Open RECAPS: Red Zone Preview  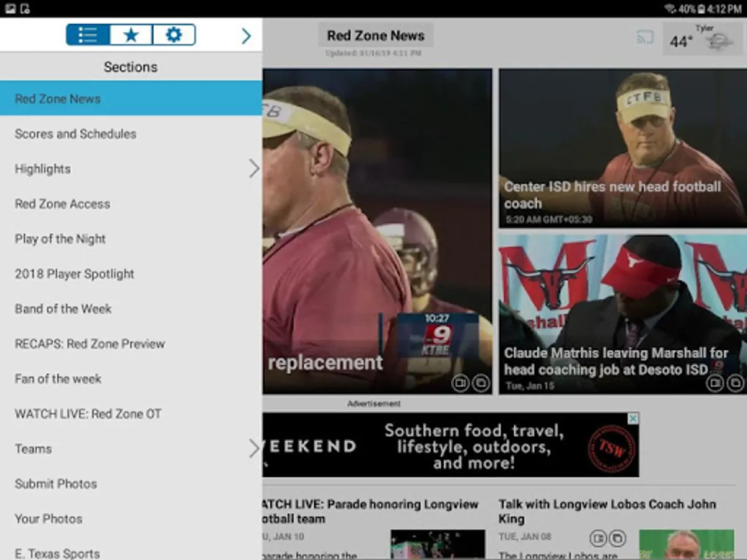(x=131, y=343)
